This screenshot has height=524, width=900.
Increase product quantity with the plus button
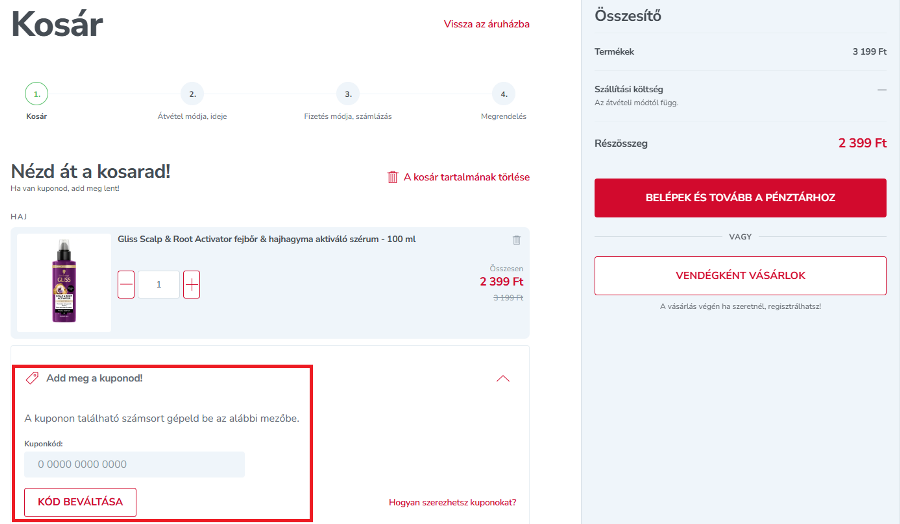pos(192,284)
